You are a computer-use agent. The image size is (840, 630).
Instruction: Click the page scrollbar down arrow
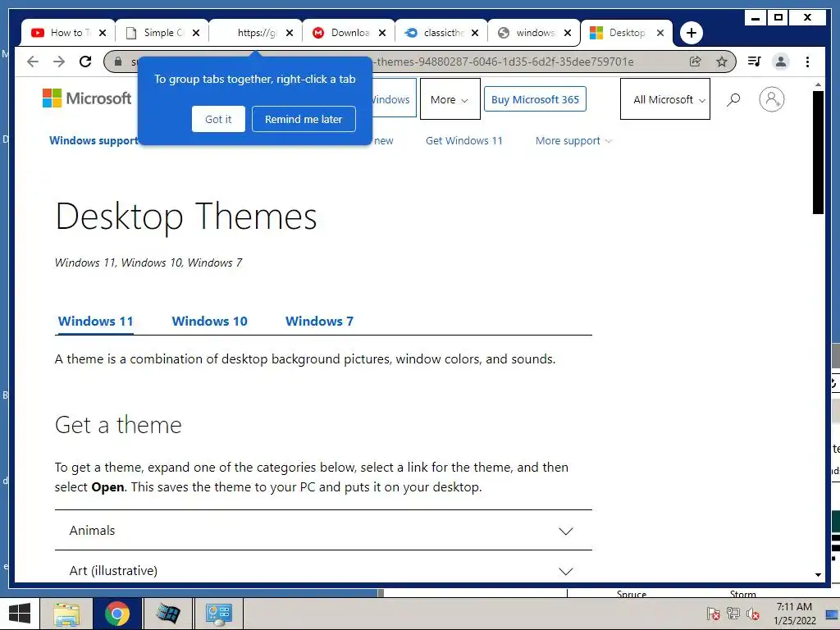[x=818, y=575]
